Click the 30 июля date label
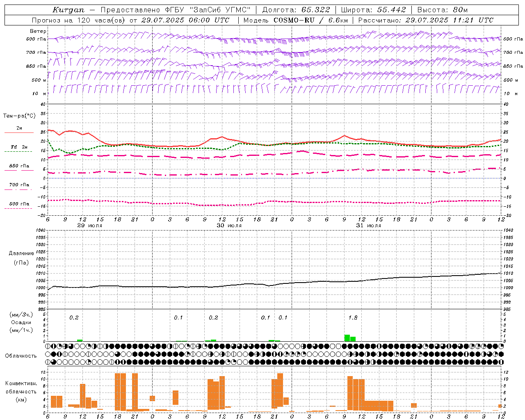 (229, 226)
